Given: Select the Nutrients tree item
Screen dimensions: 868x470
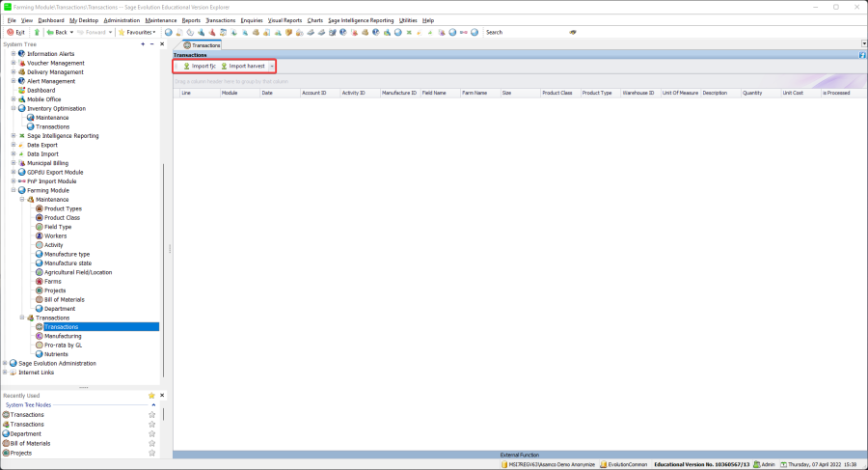Looking at the screenshot, I should pos(57,354).
